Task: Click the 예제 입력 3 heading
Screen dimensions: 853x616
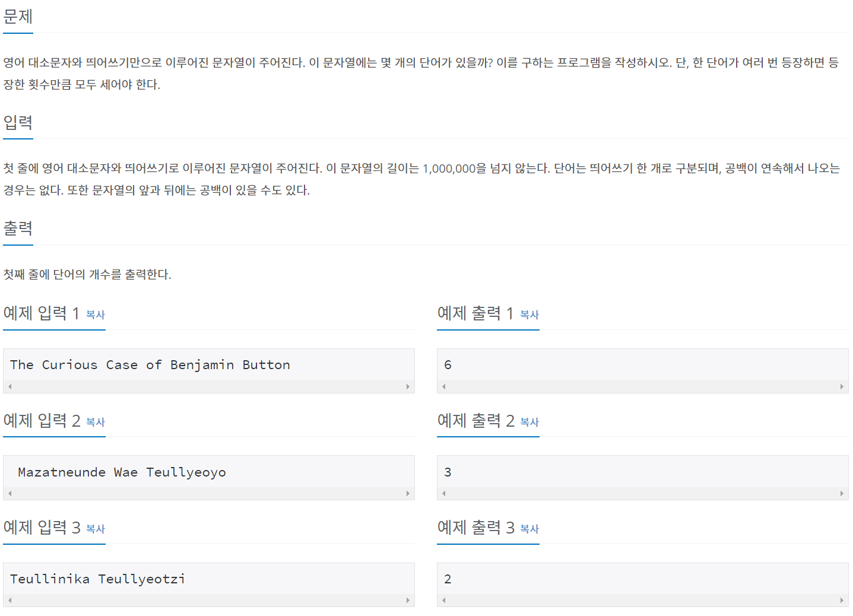Action: point(40,528)
